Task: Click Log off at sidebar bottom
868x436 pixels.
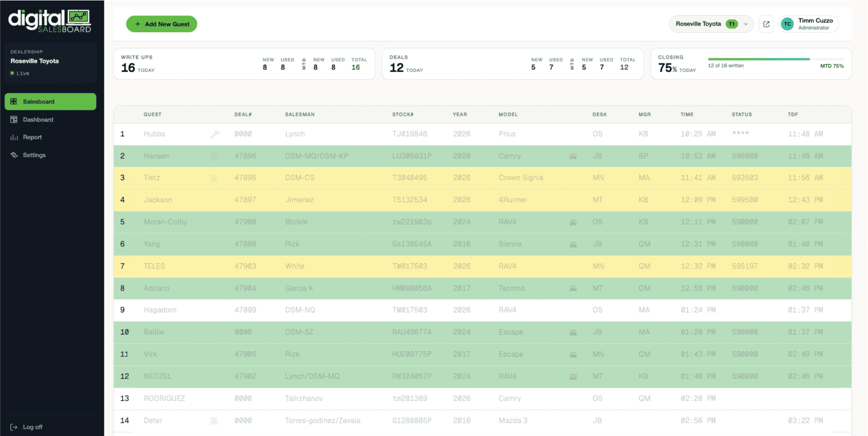Action: coord(27,427)
